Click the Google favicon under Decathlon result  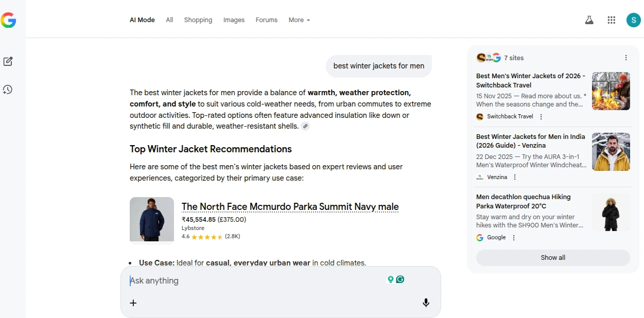point(480,238)
